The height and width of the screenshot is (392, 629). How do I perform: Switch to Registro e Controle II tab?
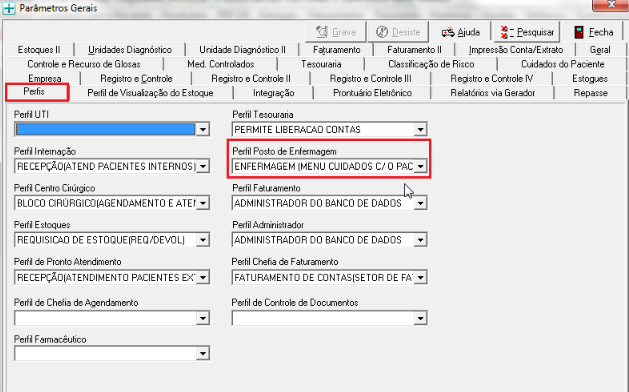point(251,79)
